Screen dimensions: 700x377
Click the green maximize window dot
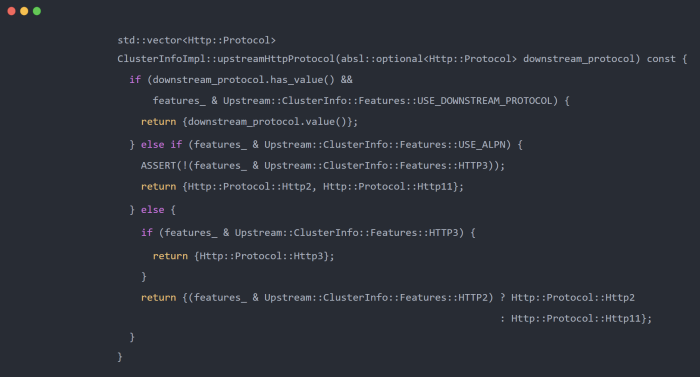[37, 11]
